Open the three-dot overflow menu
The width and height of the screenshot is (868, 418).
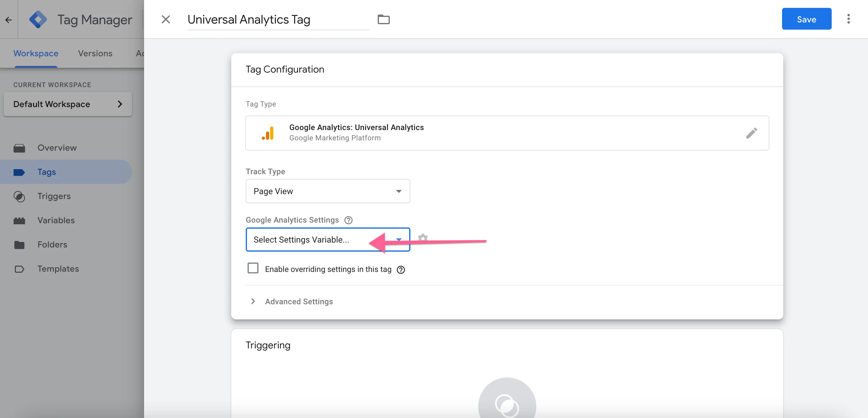pyautogui.click(x=849, y=19)
